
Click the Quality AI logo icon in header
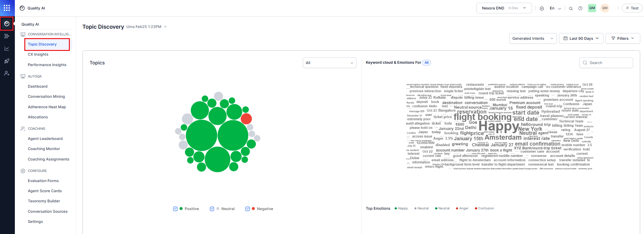tap(22, 8)
